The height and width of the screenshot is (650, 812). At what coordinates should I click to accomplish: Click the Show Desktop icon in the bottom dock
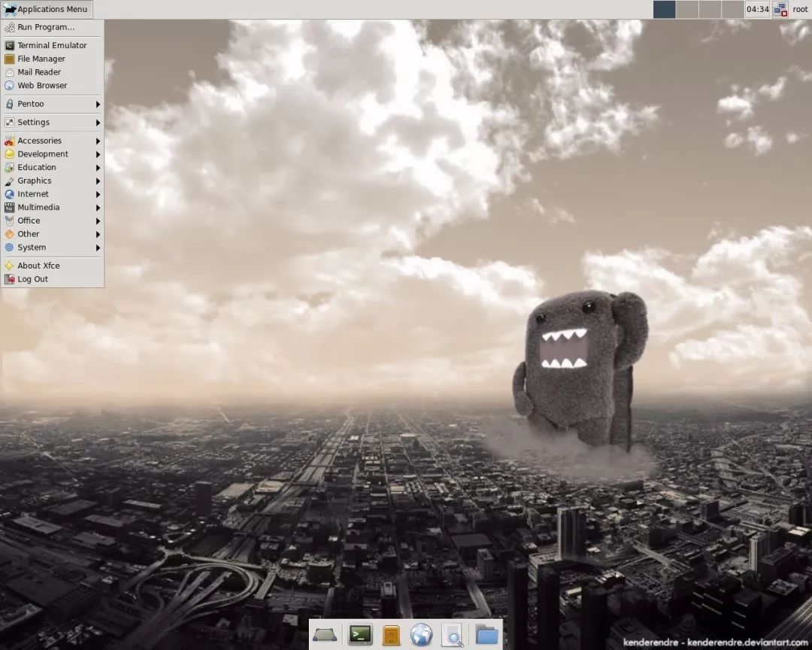pos(325,635)
